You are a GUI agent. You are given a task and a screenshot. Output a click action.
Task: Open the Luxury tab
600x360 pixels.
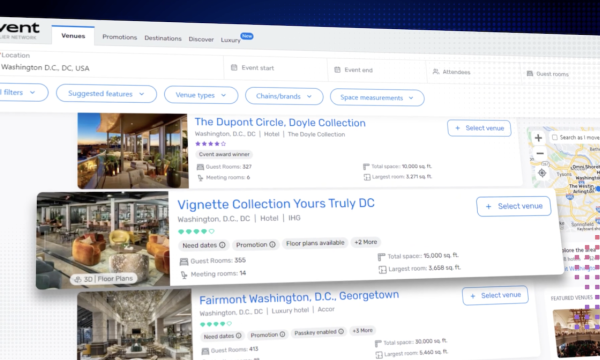pos(230,40)
